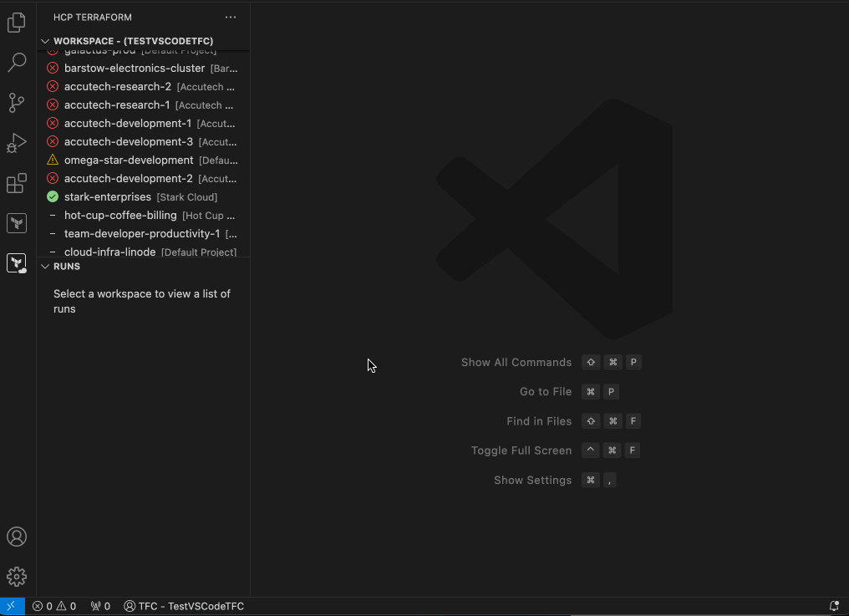Open the Extensions view
Screen dimensions: 849x616
[17, 183]
